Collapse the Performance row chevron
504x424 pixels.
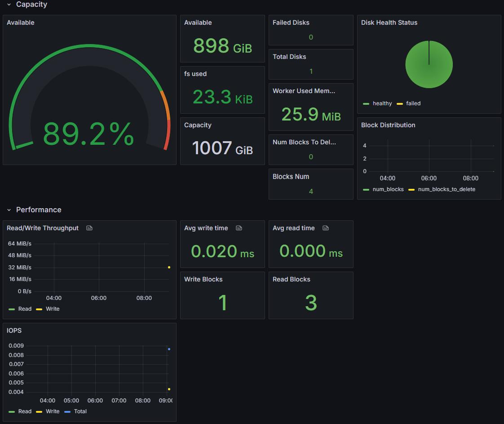[9, 210]
